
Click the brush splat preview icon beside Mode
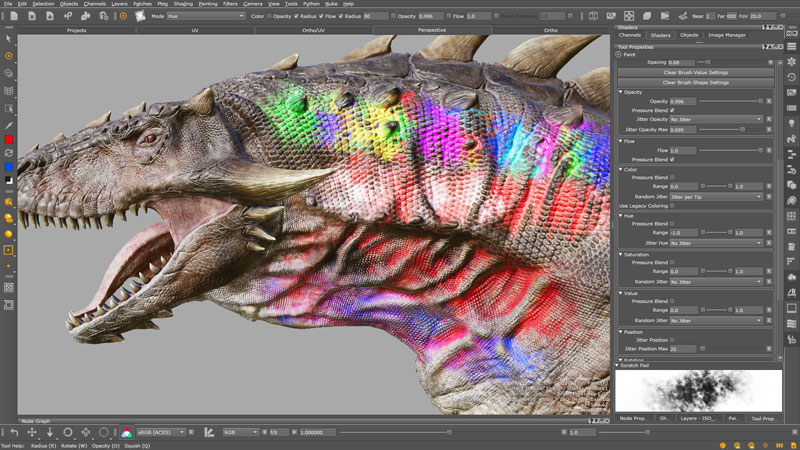pos(140,16)
